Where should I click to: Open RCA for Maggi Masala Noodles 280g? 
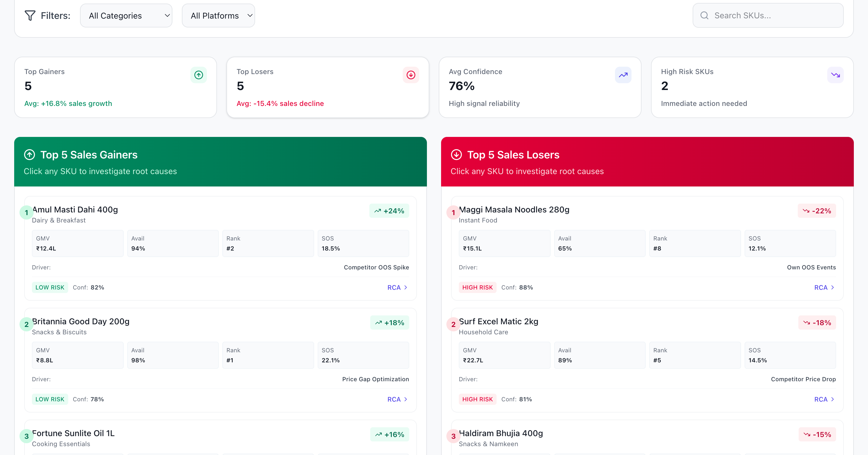[x=825, y=287]
